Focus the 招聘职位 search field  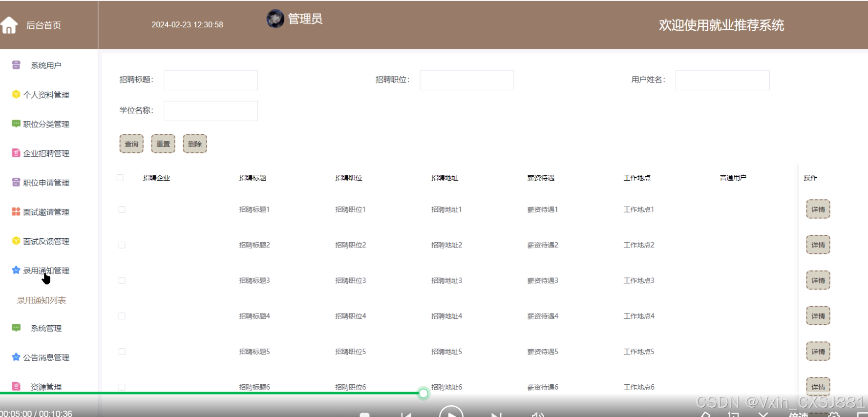pyautogui.click(x=466, y=80)
